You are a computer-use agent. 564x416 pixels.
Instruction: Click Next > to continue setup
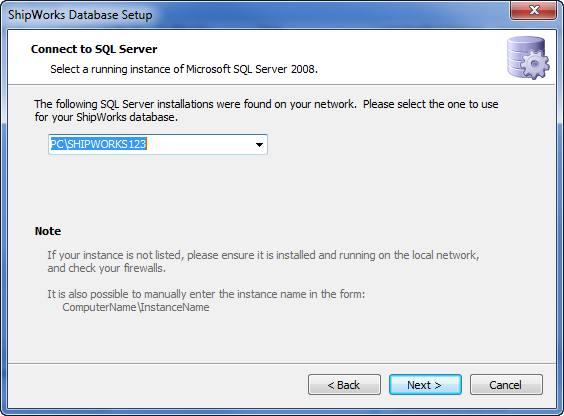point(425,385)
